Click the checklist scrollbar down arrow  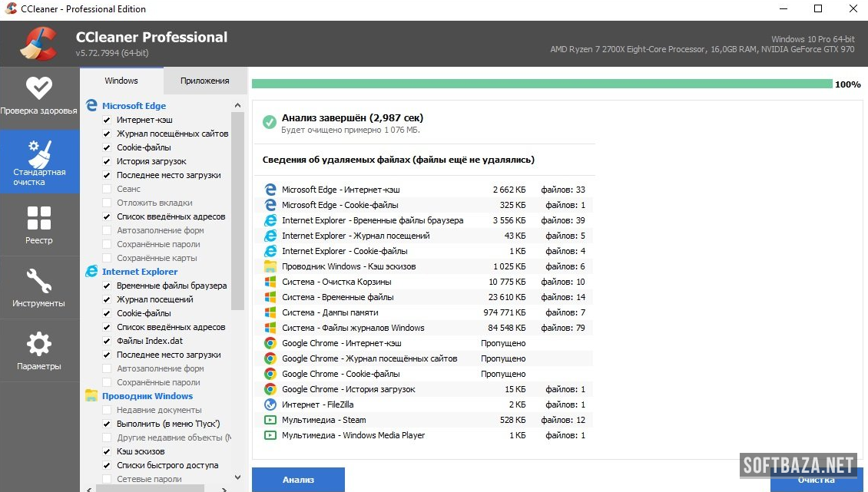237,477
